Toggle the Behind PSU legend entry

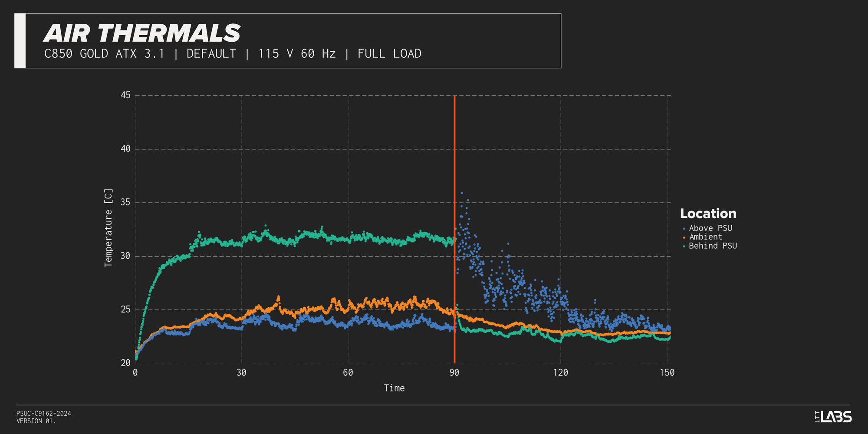[713, 246]
